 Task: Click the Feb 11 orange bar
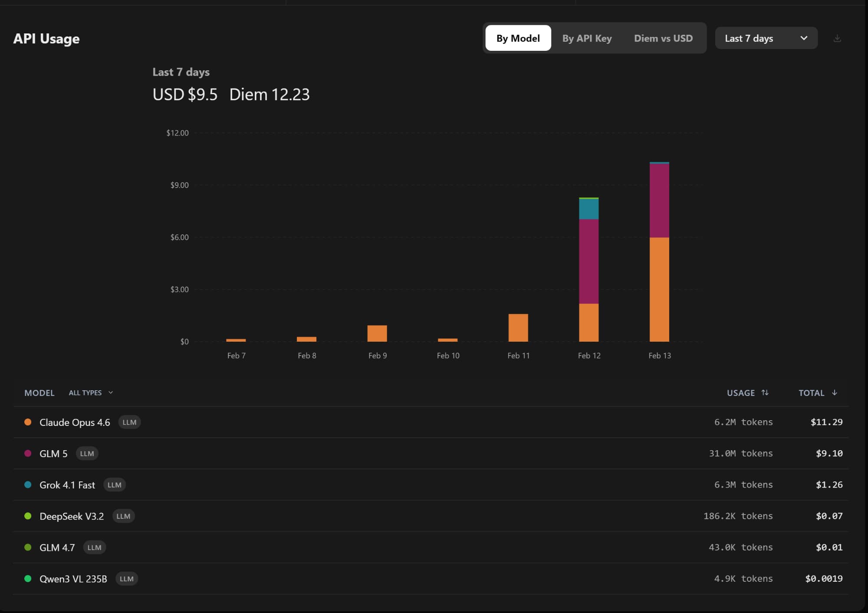518,328
